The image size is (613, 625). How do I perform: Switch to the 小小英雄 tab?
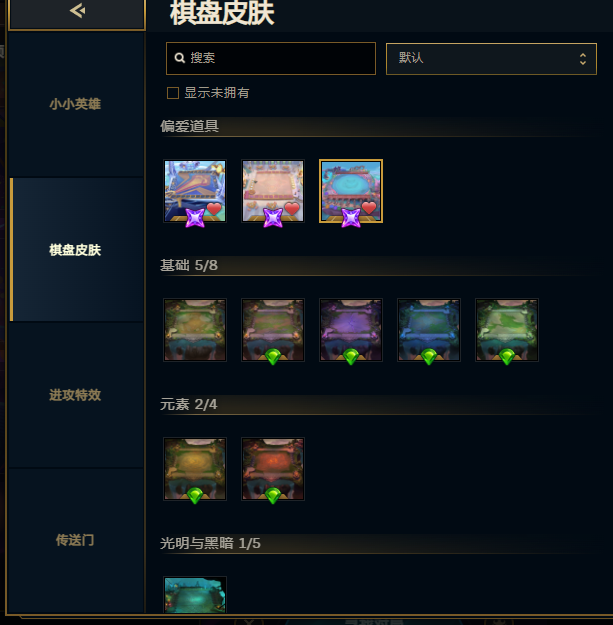[x=75, y=104]
